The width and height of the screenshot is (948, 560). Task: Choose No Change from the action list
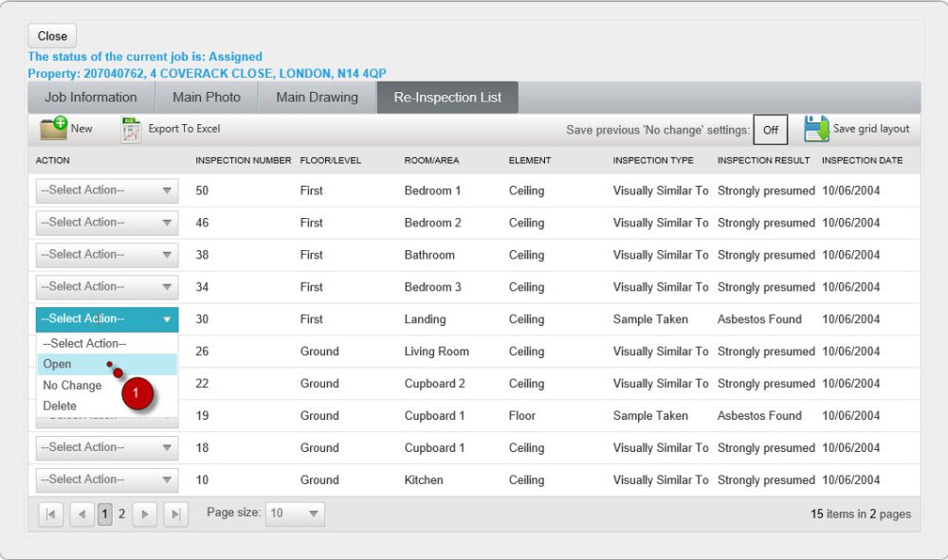(106, 386)
